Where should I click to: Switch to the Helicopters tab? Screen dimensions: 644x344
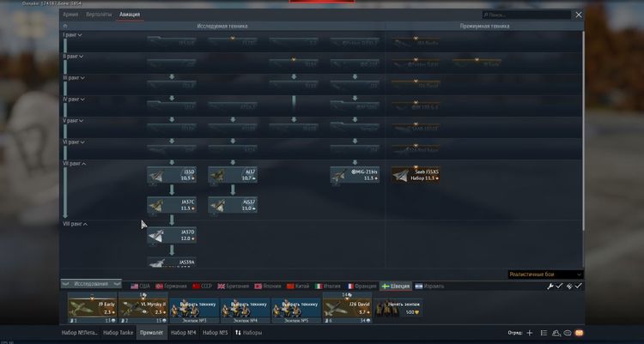point(99,15)
